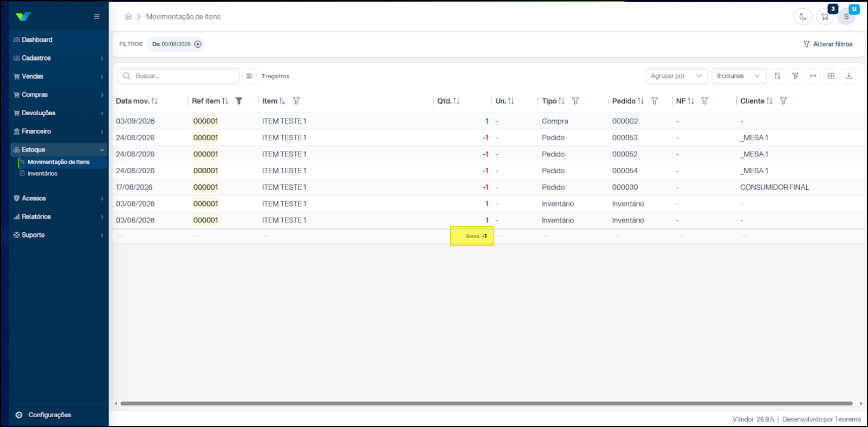The width and height of the screenshot is (868, 427).
Task: Open the active Ref item column filter
Action: [239, 101]
